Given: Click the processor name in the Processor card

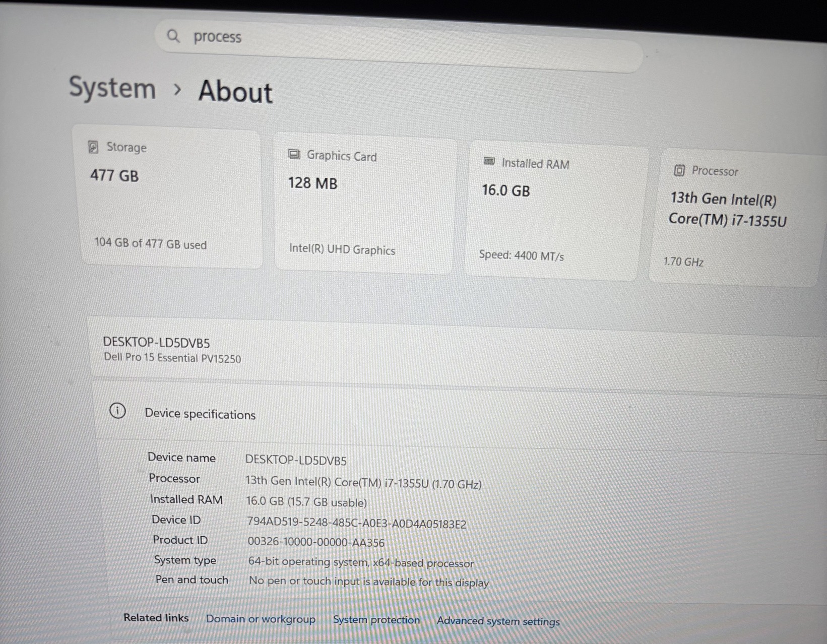Looking at the screenshot, I should (727, 210).
